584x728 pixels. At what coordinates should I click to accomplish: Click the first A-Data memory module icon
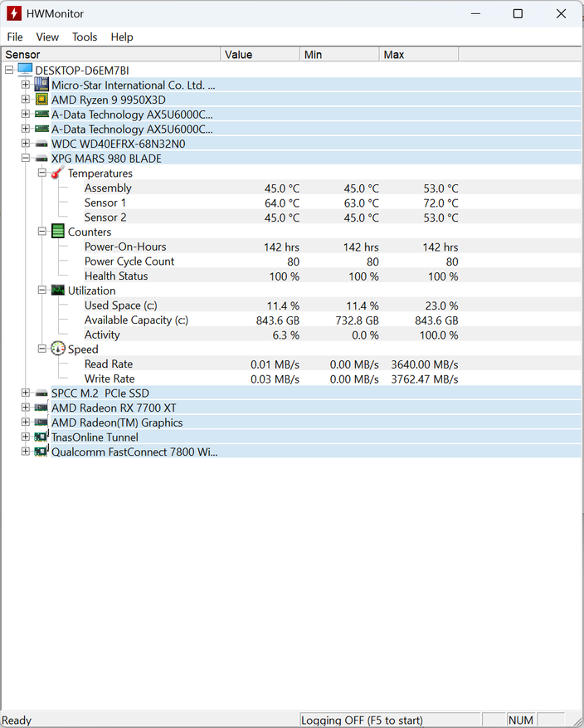point(41,115)
